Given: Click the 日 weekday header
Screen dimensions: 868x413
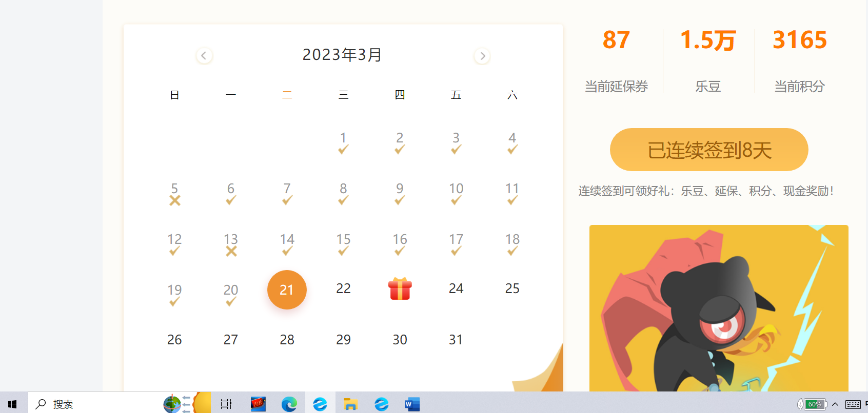Looking at the screenshot, I should point(174,95).
